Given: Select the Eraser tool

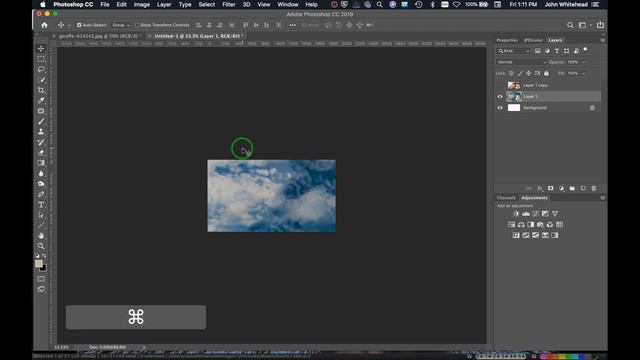Looking at the screenshot, I should (41, 153).
